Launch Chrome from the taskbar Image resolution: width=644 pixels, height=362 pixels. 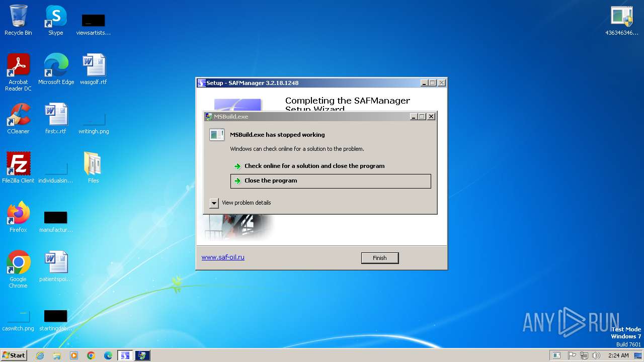click(91, 355)
